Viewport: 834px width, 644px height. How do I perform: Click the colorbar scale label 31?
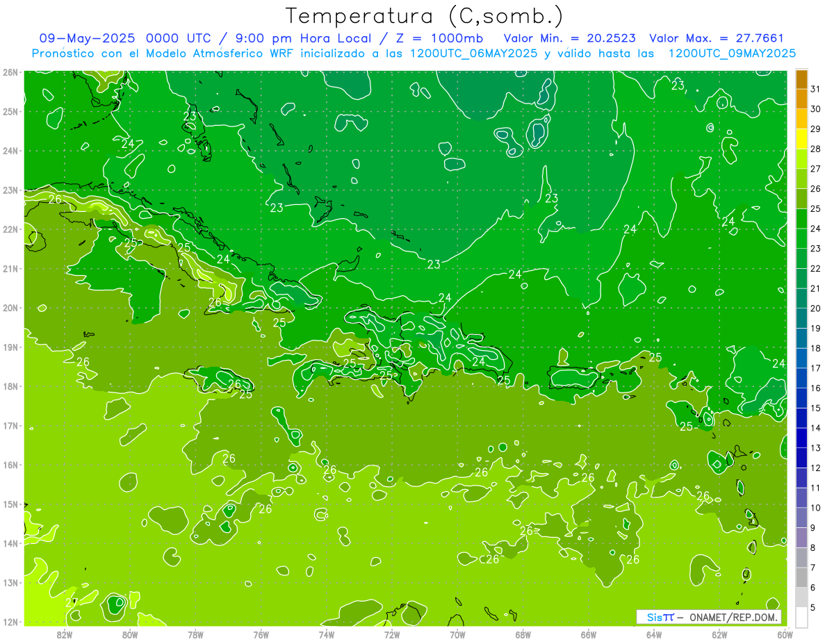point(815,89)
